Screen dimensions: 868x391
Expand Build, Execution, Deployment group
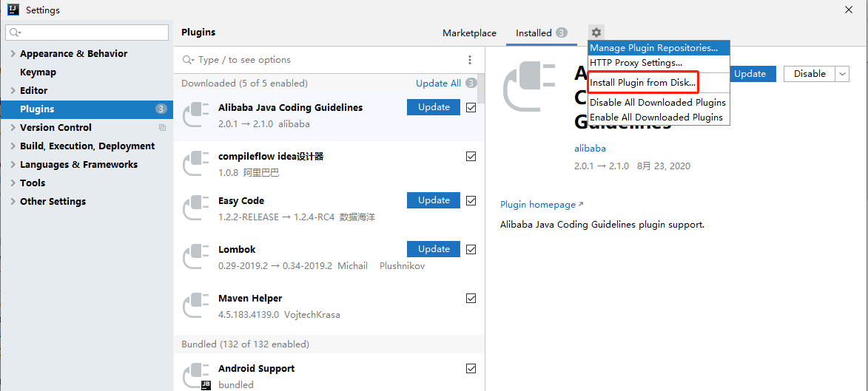13,146
